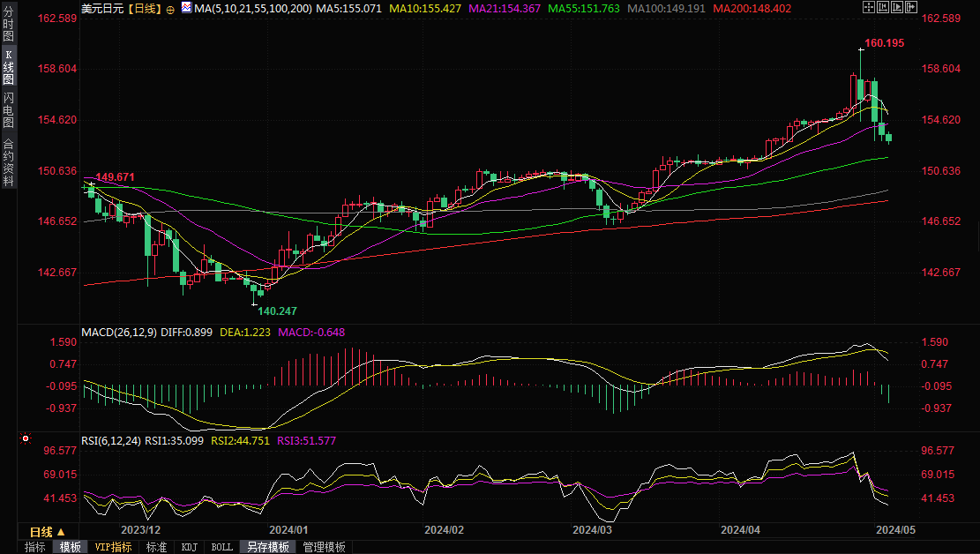Open 管理模板 template manager

pyautogui.click(x=324, y=547)
